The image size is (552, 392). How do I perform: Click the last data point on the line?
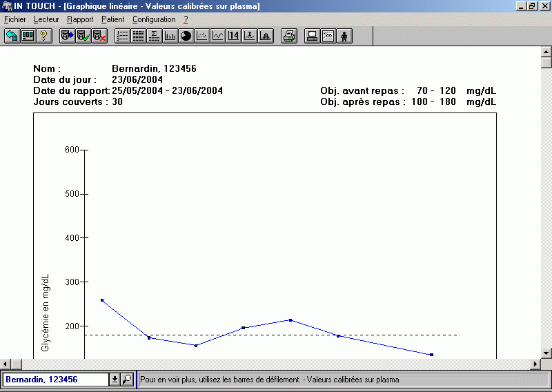click(x=432, y=355)
